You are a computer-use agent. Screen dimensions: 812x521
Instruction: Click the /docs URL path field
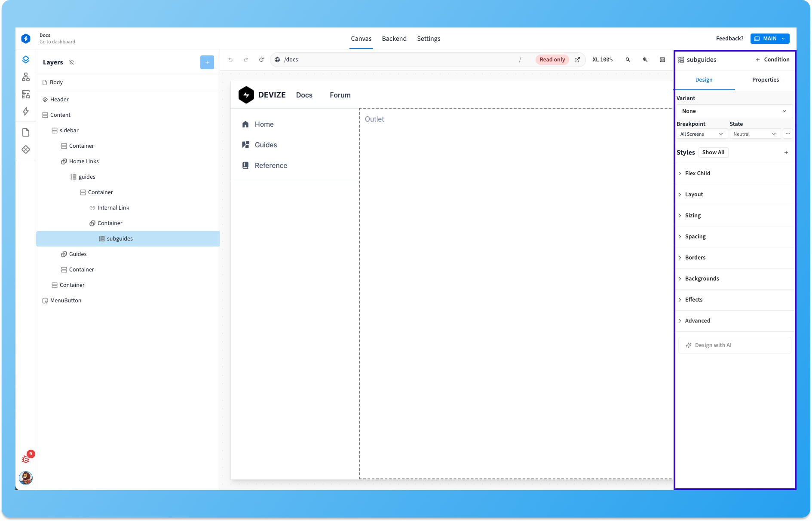pyautogui.click(x=395, y=60)
